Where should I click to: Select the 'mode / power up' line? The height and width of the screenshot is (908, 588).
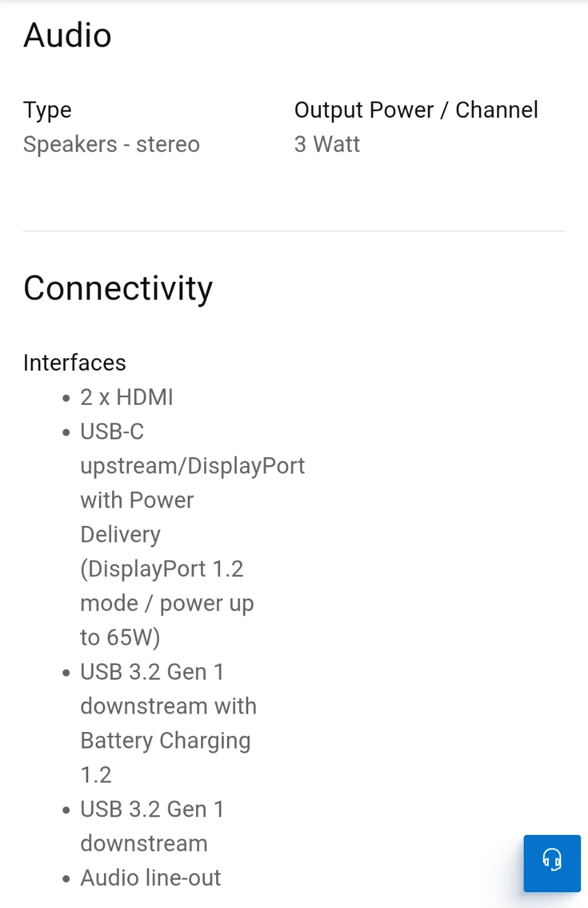(x=166, y=603)
